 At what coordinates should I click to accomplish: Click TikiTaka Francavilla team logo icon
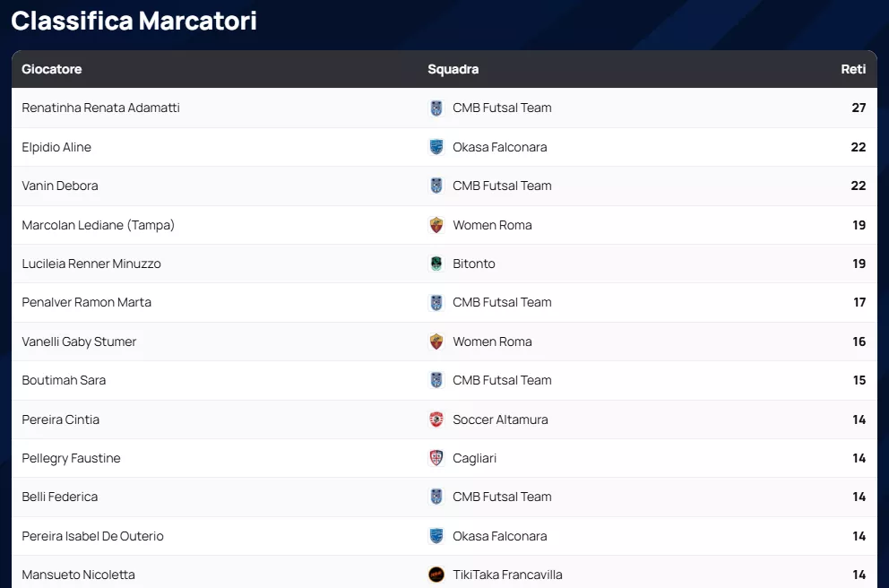click(x=436, y=575)
